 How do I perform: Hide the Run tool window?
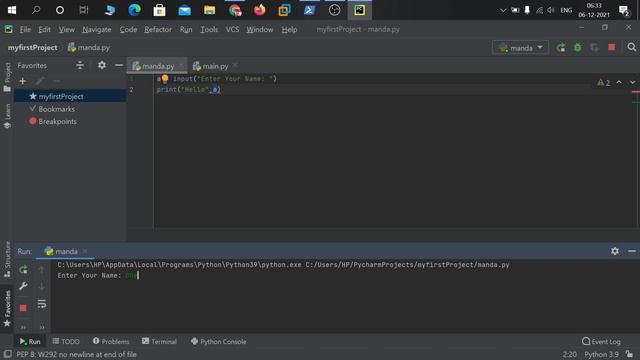click(632, 251)
